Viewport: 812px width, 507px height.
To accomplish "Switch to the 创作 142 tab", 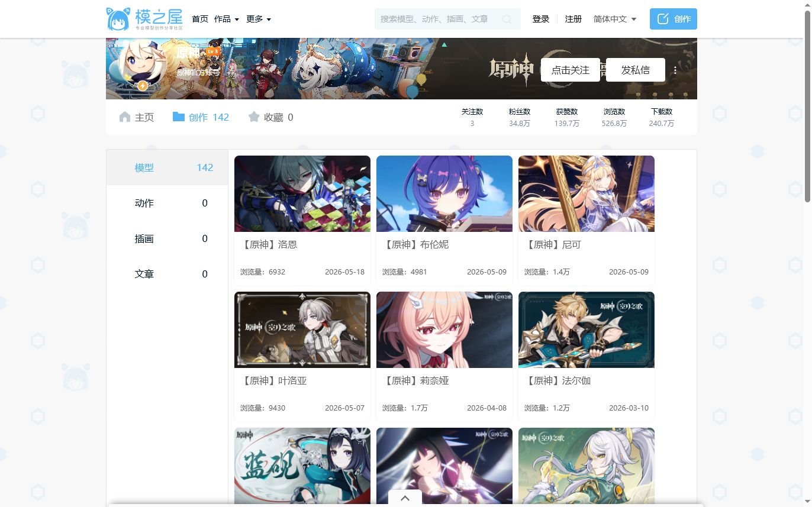I will click(x=201, y=117).
